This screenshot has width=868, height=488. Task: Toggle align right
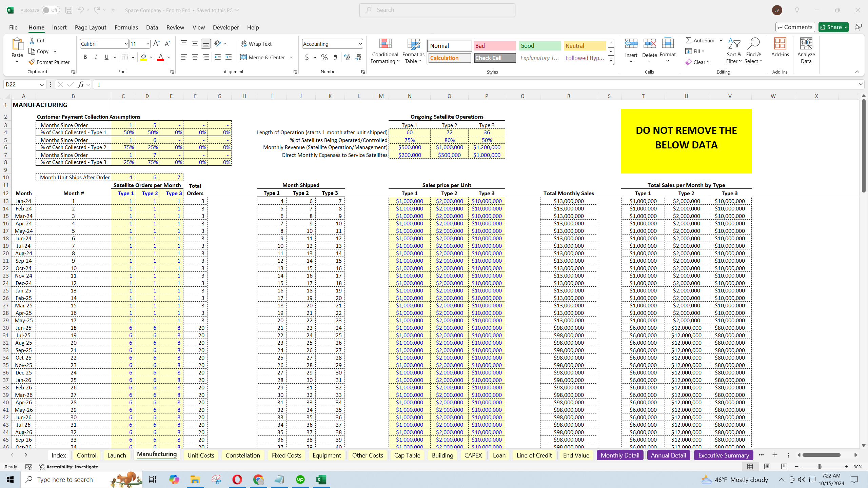(205, 57)
